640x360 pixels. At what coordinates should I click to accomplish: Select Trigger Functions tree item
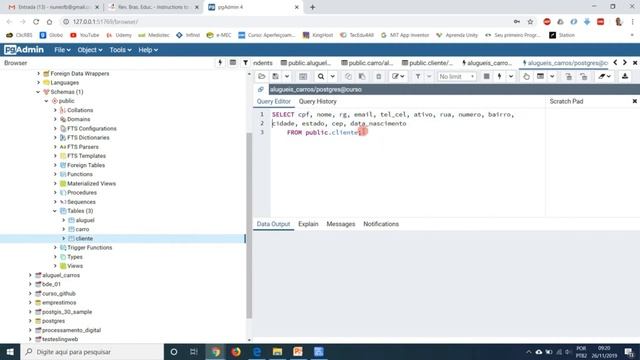point(89,248)
